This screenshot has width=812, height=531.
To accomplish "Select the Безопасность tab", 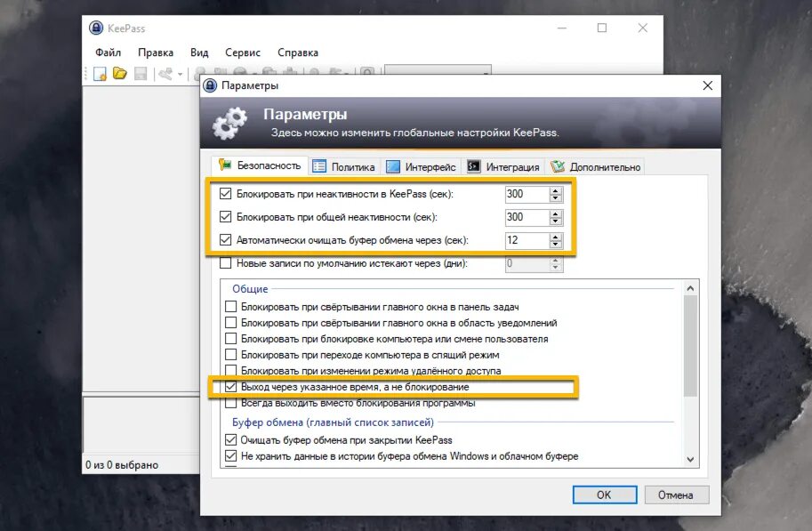I will (260, 165).
